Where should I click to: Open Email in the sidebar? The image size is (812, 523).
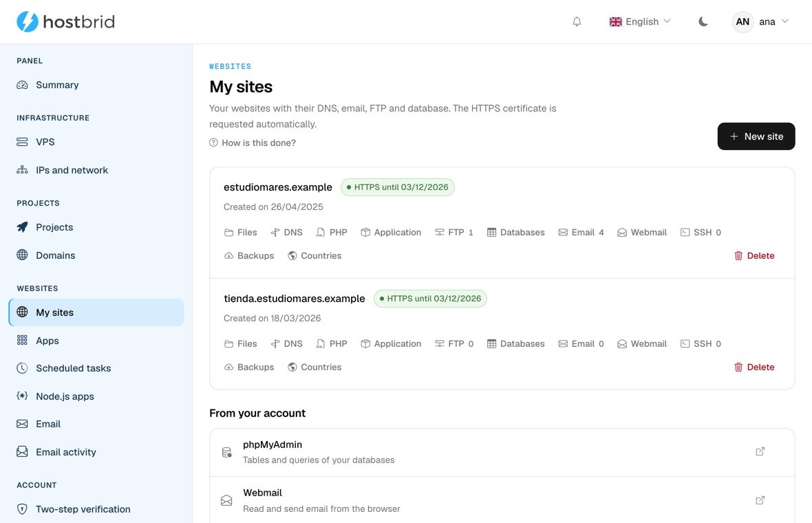click(x=96, y=424)
